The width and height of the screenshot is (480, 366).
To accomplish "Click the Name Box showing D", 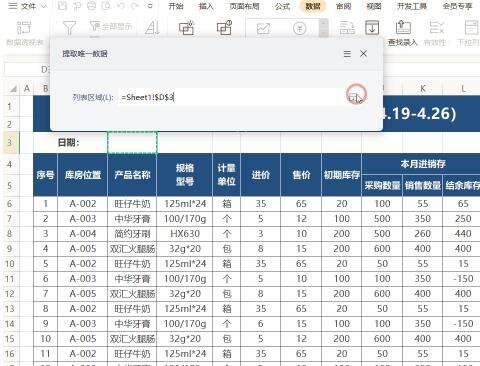I will pos(28,69).
